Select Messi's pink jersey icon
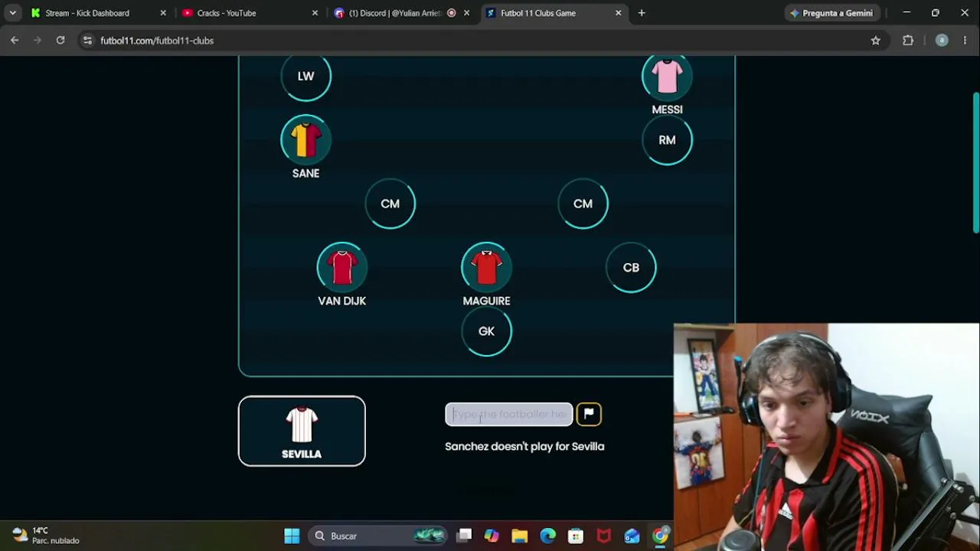 (x=667, y=77)
